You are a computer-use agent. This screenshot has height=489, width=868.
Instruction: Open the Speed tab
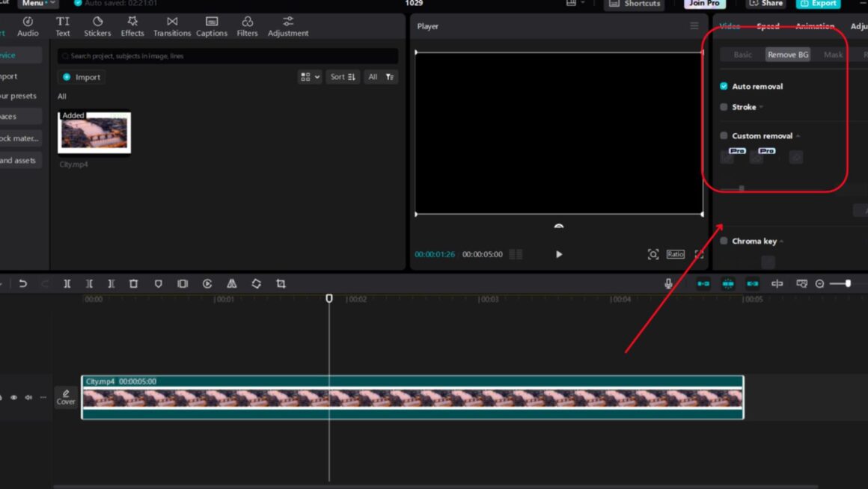pyautogui.click(x=768, y=26)
